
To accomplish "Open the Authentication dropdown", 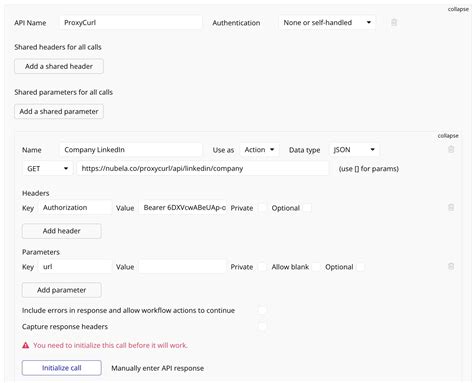I will (x=327, y=23).
